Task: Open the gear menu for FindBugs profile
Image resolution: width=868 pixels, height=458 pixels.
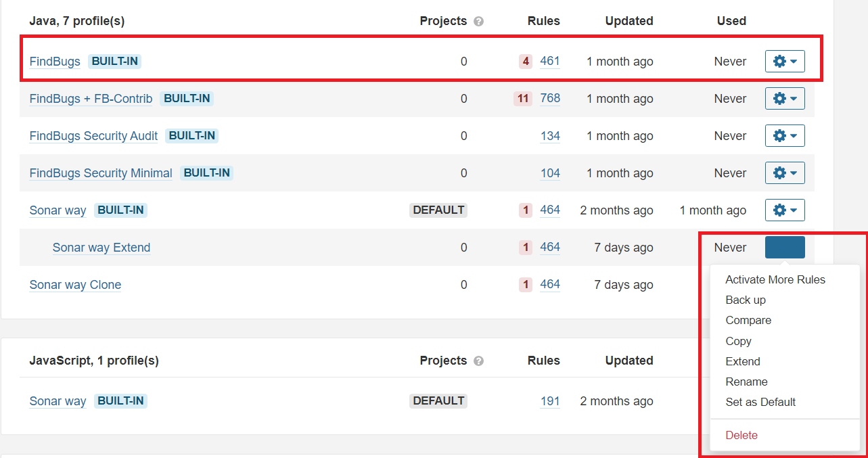Action: (x=785, y=62)
